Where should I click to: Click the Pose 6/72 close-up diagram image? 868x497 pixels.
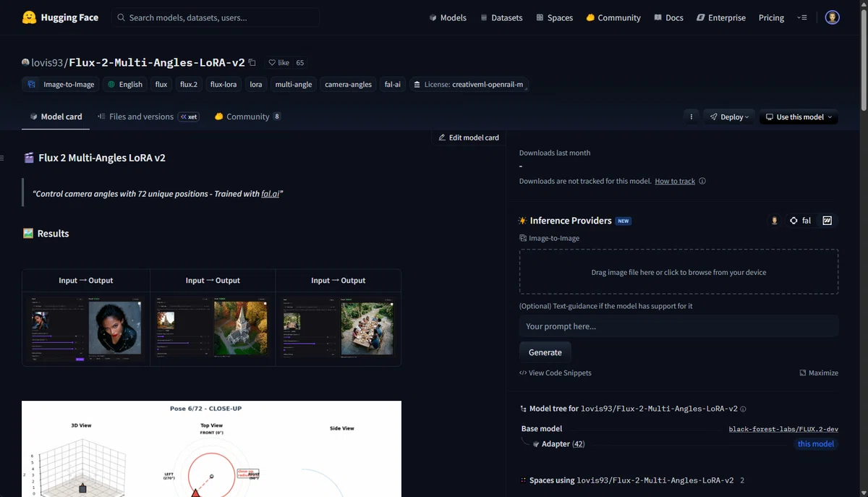pyautogui.click(x=211, y=449)
